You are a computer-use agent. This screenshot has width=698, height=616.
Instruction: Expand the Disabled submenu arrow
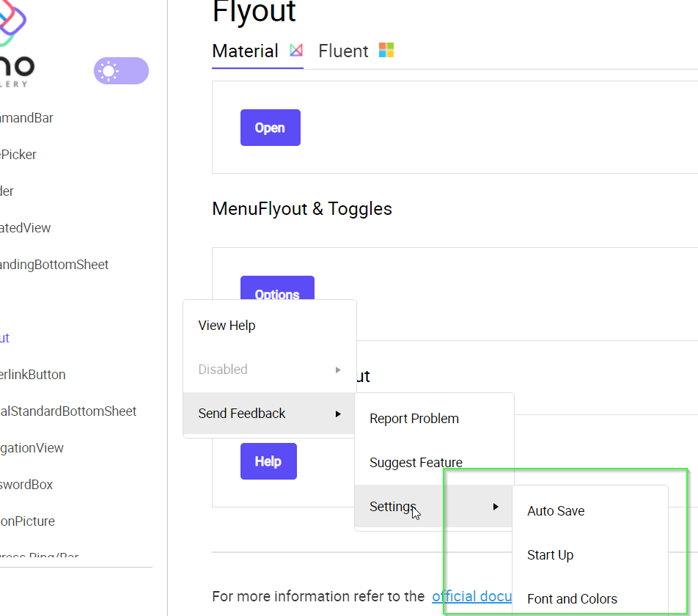tap(338, 370)
